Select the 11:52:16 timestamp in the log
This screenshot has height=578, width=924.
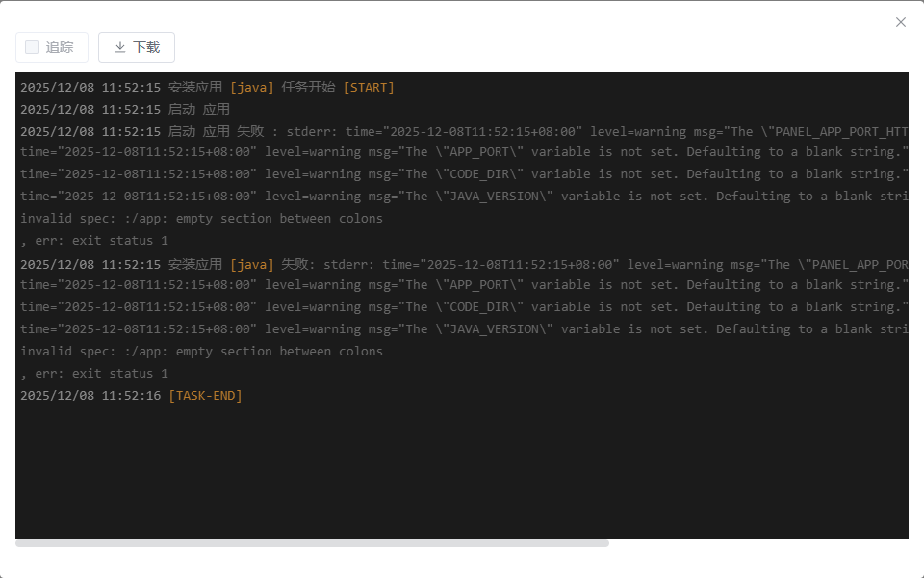[131, 396]
